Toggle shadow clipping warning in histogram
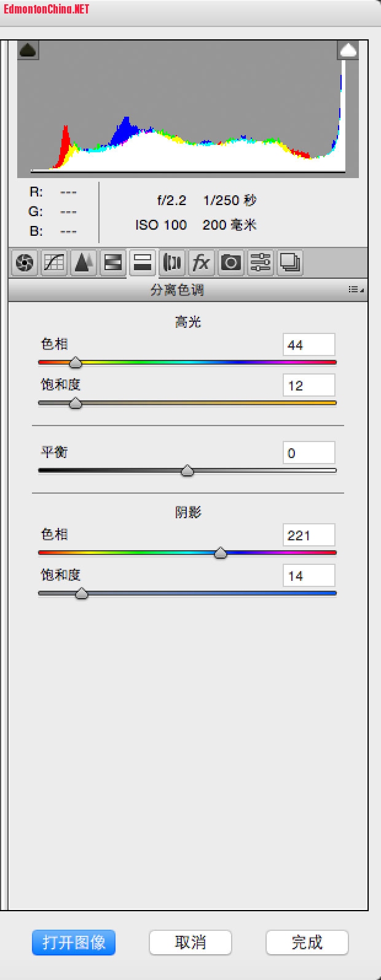The height and width of the screenshot is (980, 381). click(28, 50)
